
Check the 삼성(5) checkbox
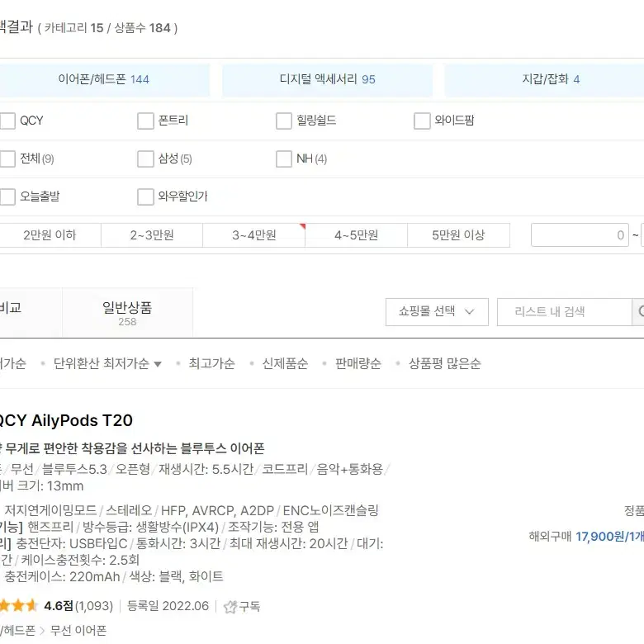coord(145,159)
